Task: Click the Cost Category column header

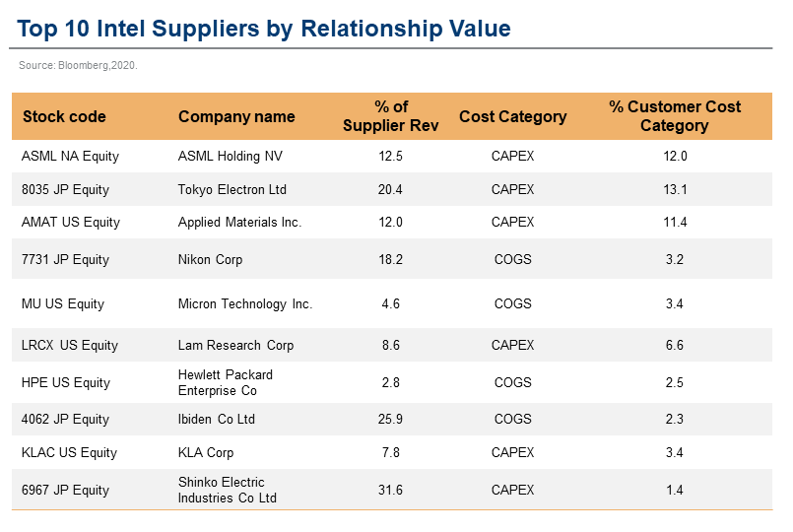Action: 512,116
